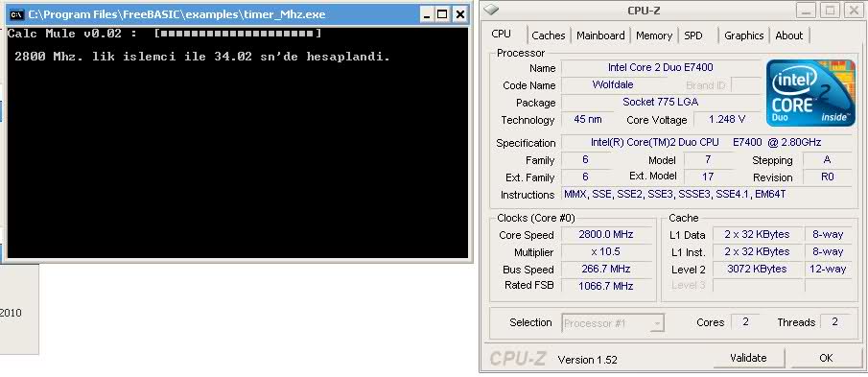Click the Technology value '45 nm'
Screen dimensions: 868x377
point(587,120)
